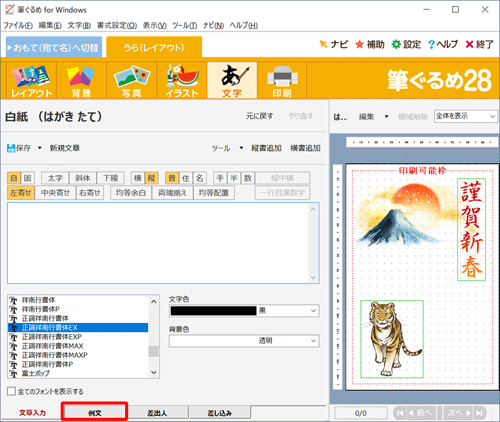
Task: Jump to first page arrow
Action: pos(400,413)
